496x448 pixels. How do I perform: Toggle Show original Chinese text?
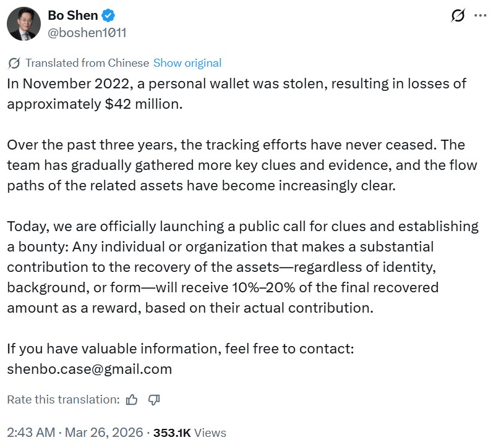(187, 63)
